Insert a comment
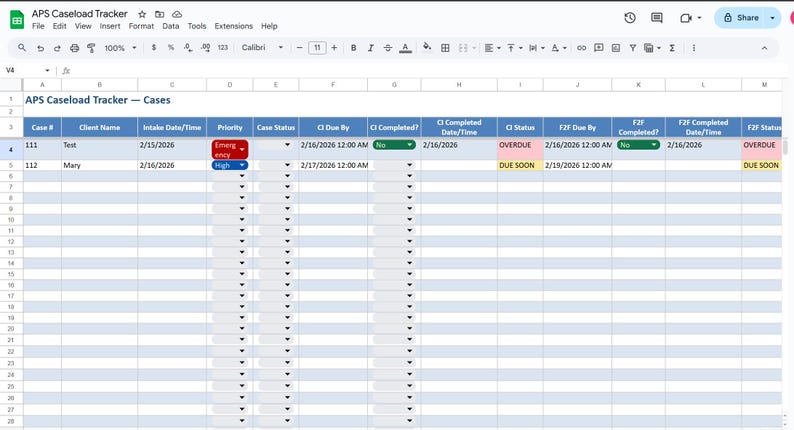The height and width of the screenshot is (430, 794). coord(599,48)
